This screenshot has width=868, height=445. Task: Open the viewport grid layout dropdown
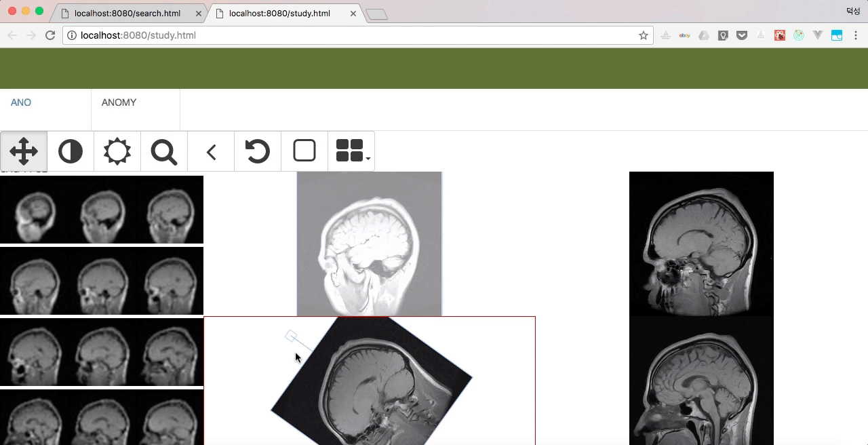click(x=351, y=151)
